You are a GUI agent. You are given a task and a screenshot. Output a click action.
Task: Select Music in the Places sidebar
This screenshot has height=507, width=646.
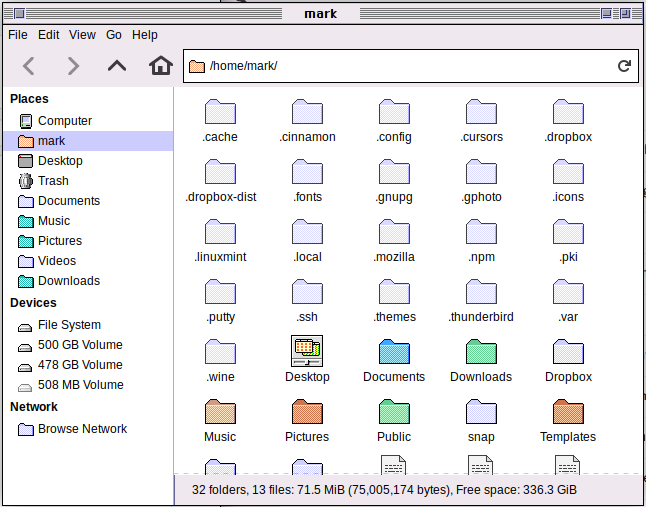coord(88,221)
